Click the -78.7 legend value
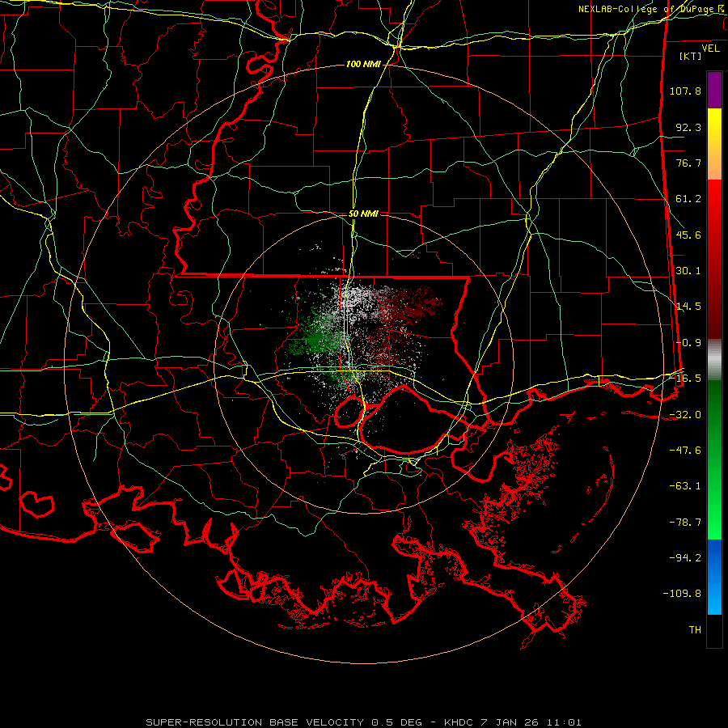The height and width of the screenshot is (728, 728). tap(685, 523)
